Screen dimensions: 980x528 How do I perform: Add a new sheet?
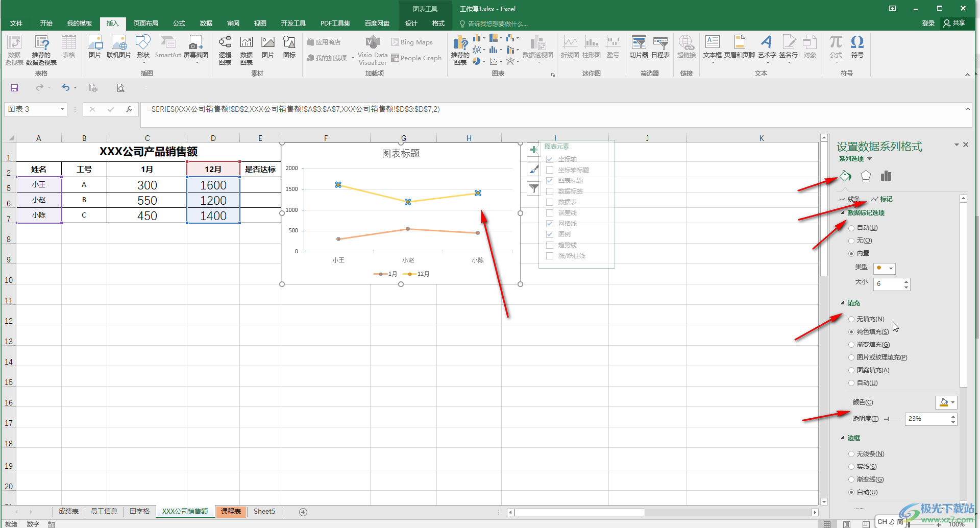(303, 512)
